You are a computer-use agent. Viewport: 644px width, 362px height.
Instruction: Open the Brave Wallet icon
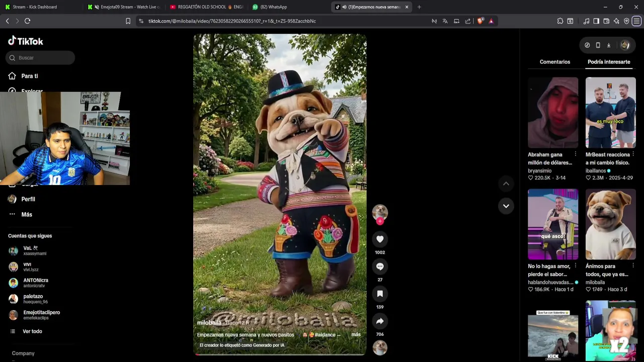click(606, 21)
